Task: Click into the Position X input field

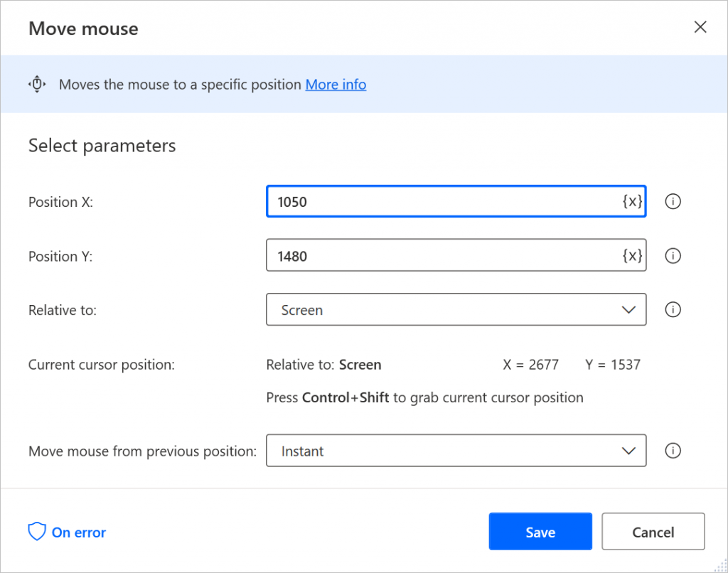Action: [441, 202]
